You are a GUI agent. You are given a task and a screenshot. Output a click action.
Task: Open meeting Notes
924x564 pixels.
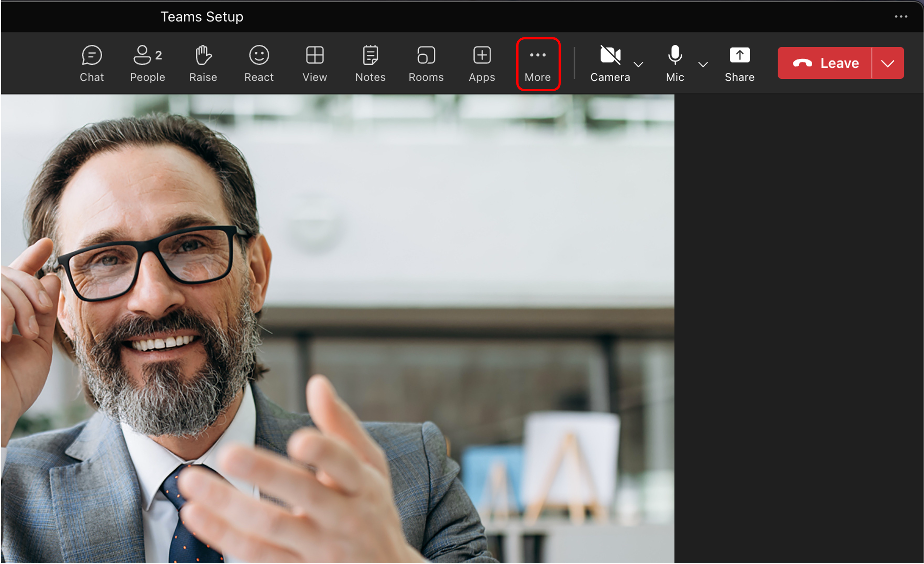(x=370, y=63)
